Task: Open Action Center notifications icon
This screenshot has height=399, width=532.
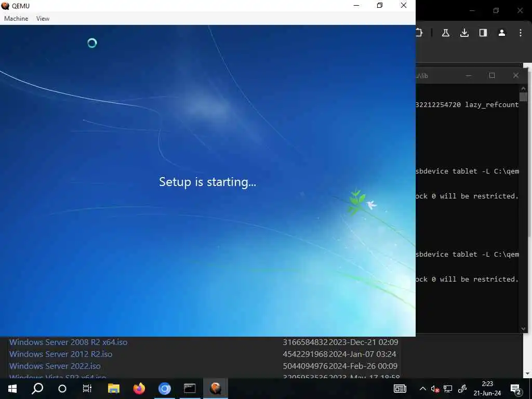Action: click(x=516, y=389)
